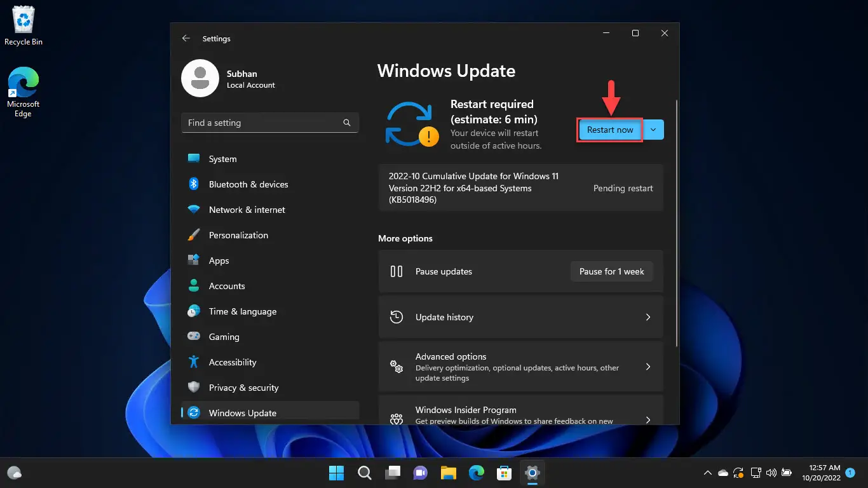Select System in the sidebar
This screenshot has width=868, height=488.
[x=270, y=159]
